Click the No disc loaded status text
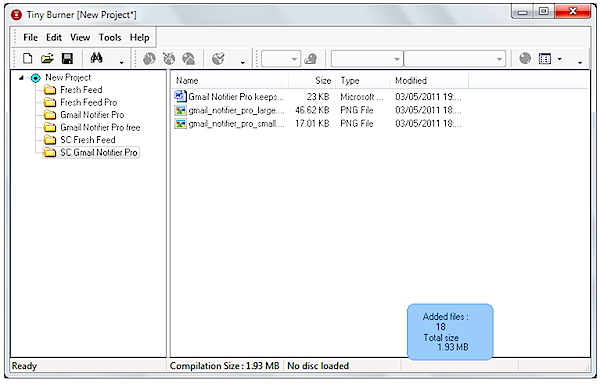Screen dimensions: 600x384 point(318,366)
